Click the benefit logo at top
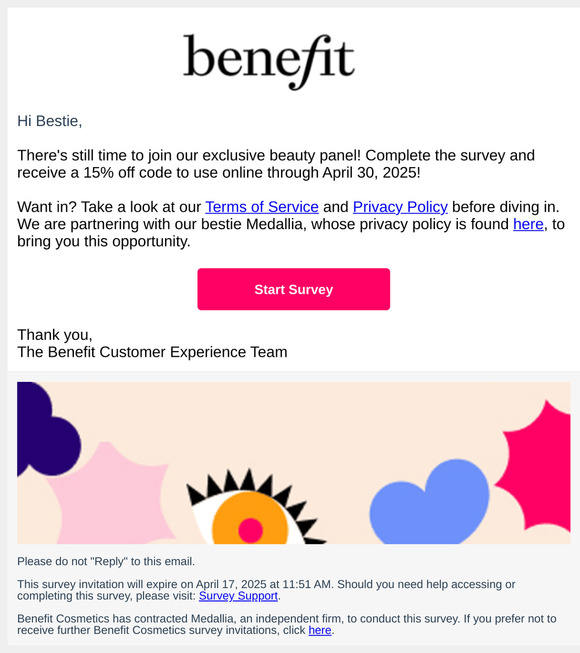Viewport: 580px width, 653px height. pyautogui.click(x=269, y=62)
